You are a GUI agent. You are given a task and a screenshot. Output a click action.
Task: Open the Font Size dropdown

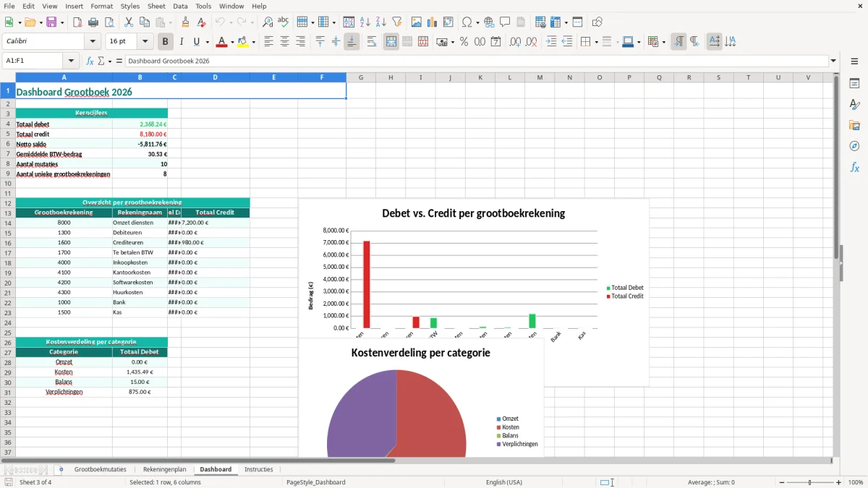pyautogui.click(x=145, y=42)
